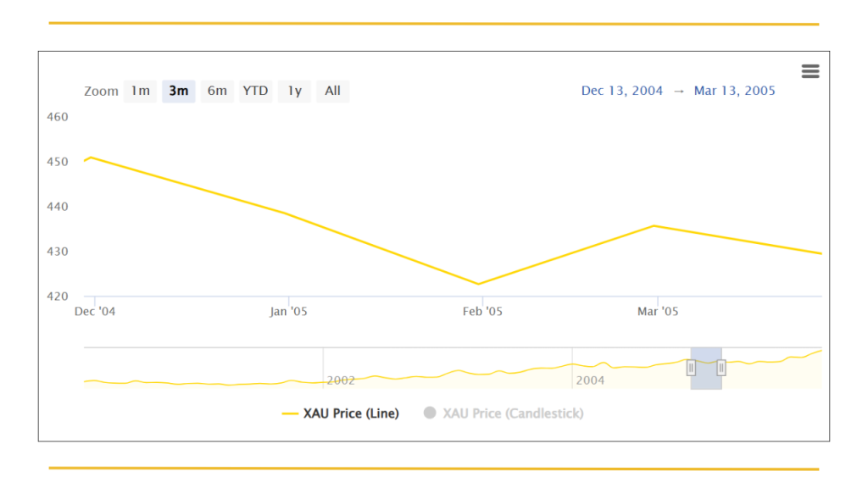Click the right navigator range handle
The width and height of the screenshot is (868, 488).
pyautogui.click(x=721, y=367)
